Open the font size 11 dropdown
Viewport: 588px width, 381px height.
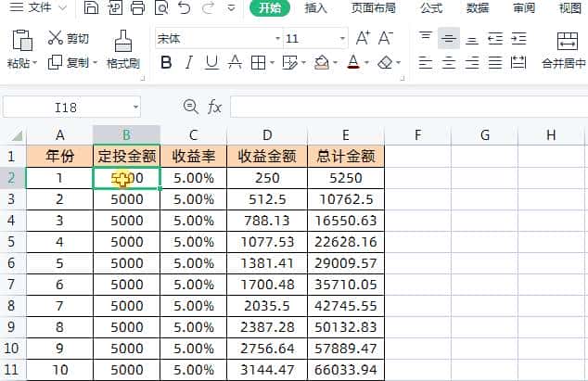pos(342,38)
